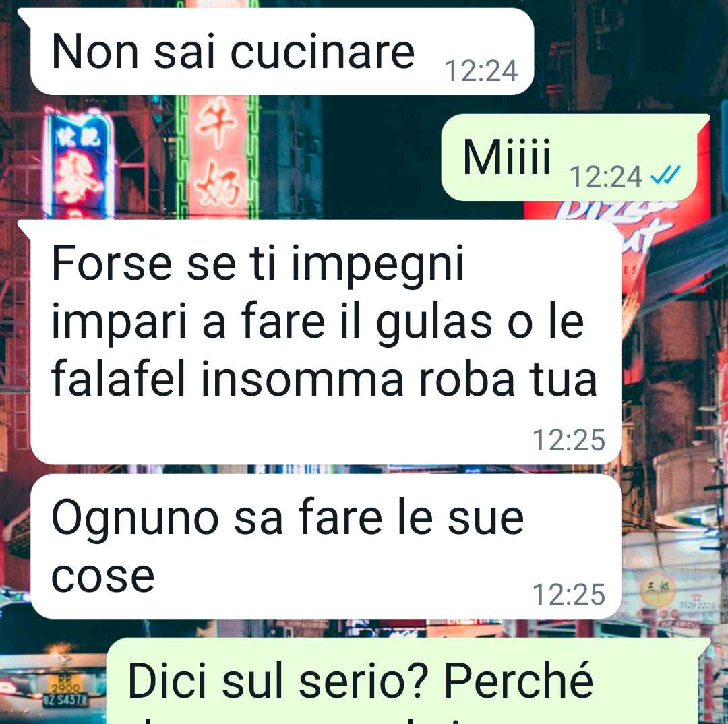
Task: Tap the 'Ognuno sa fare le sue cose' bubble
Action: (326, 546)
